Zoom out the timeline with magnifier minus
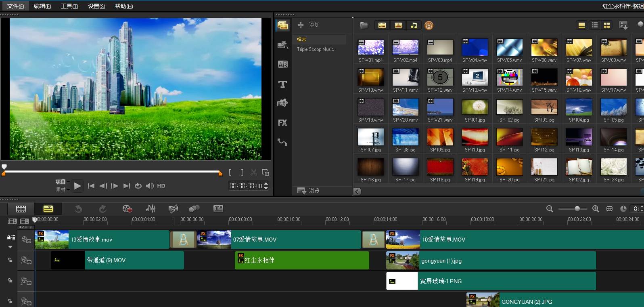The image size is (644, 307). (x=550, y=209)
